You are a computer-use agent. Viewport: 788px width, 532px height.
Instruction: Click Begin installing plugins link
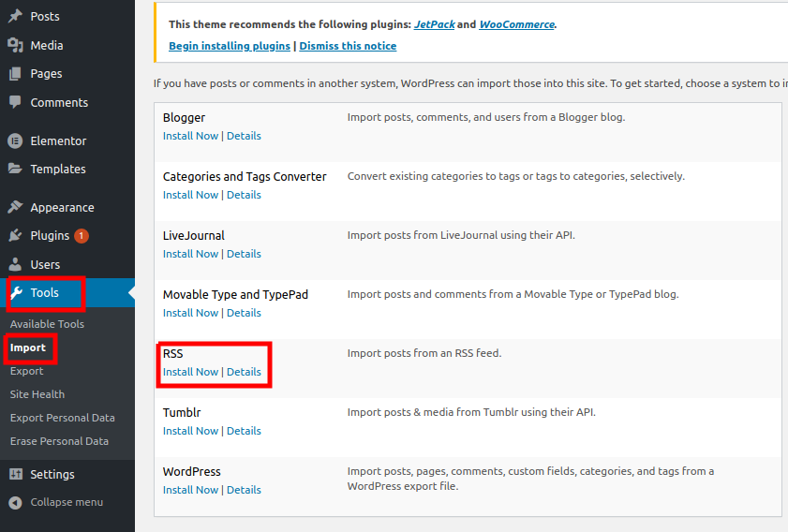coord(230,46)
